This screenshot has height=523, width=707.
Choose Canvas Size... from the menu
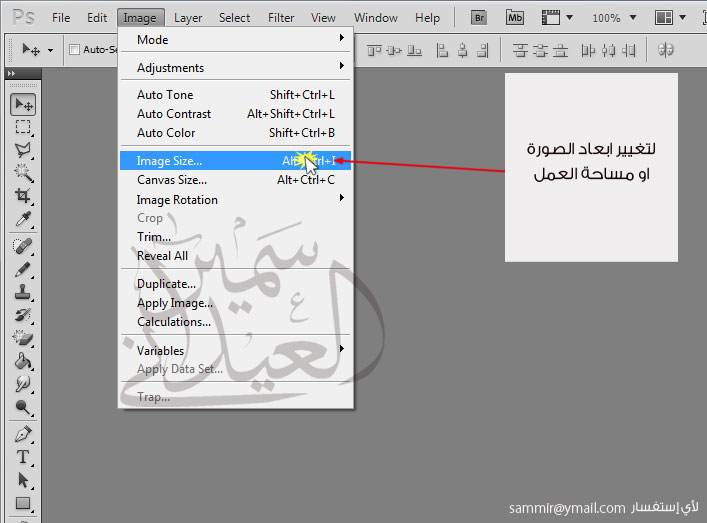pyautogui.click(x=236, y=180)
